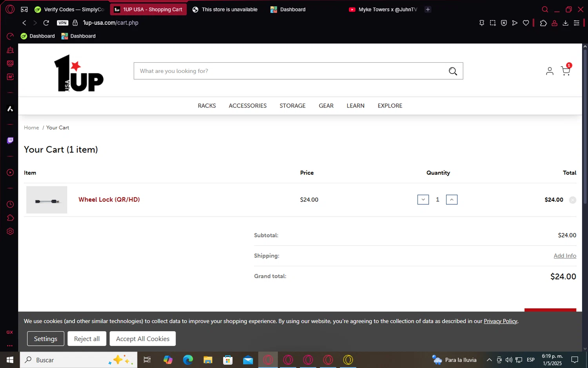Open the GEAR menu
The image size is (588, 368).
click(x=326, y=106)
